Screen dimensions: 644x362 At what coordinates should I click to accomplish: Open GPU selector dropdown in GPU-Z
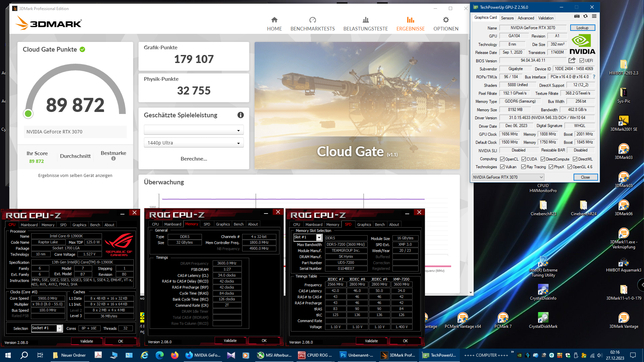[508, 177]
